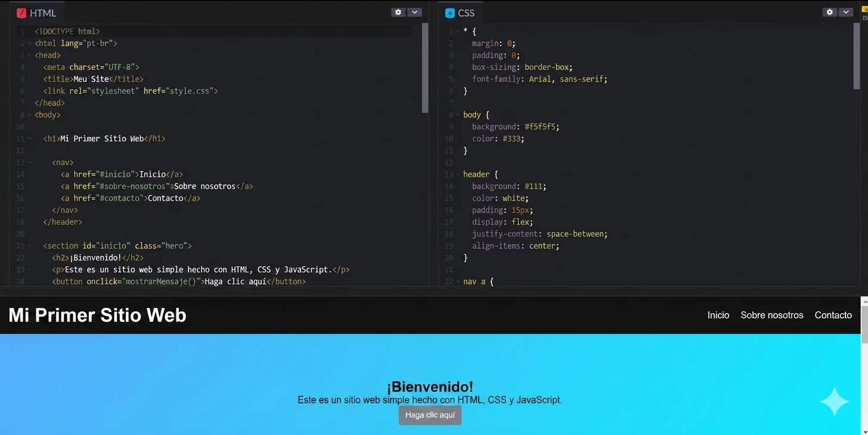Screen dimensions: 868x435
Task: Click the Haga clic aquí button
Action: pyautogui.click(x=430, y=415)
